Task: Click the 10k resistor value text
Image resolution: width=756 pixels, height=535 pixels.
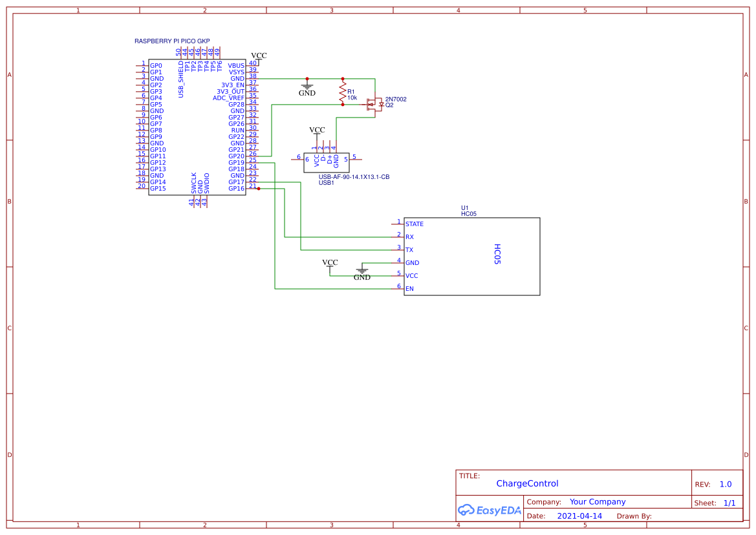Action: pyautogui.click(x=352, y=98)
